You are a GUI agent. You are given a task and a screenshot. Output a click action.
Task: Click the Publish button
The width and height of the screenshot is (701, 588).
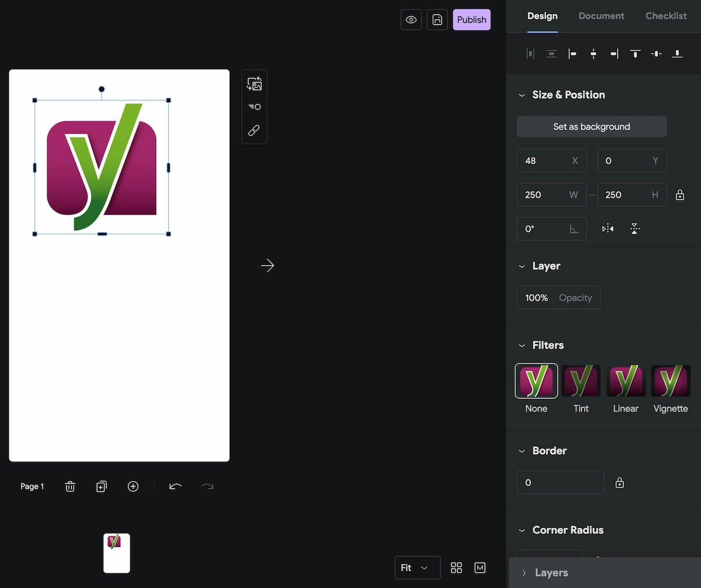pyautogui.click(x=471, y=20)
